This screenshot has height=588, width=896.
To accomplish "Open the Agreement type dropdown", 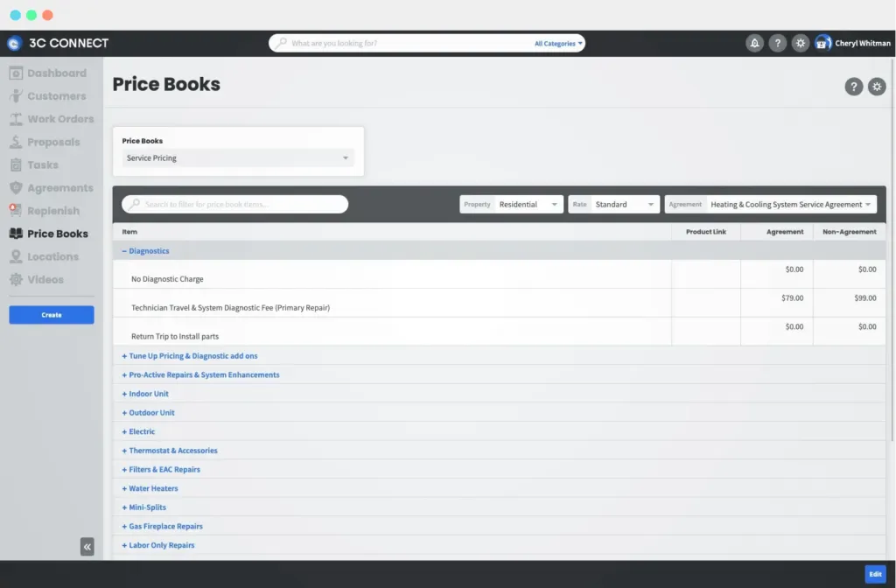I will pyautogui.click(x=770, y=204).
